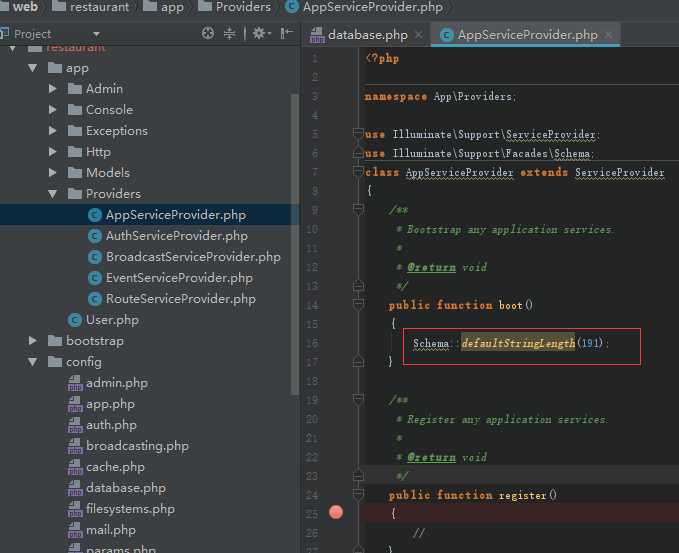This screenshot has height=553, width=679.
Task: Click the scroll from source target icon
Action: coord(208,33)
